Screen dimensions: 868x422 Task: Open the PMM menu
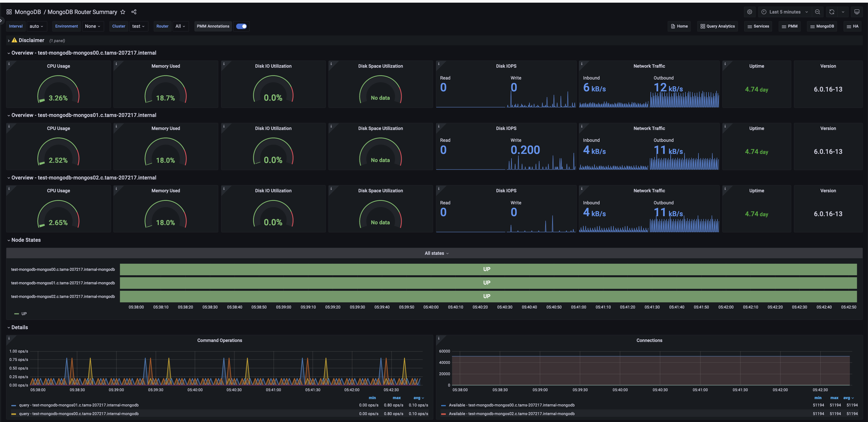point(790,26)
